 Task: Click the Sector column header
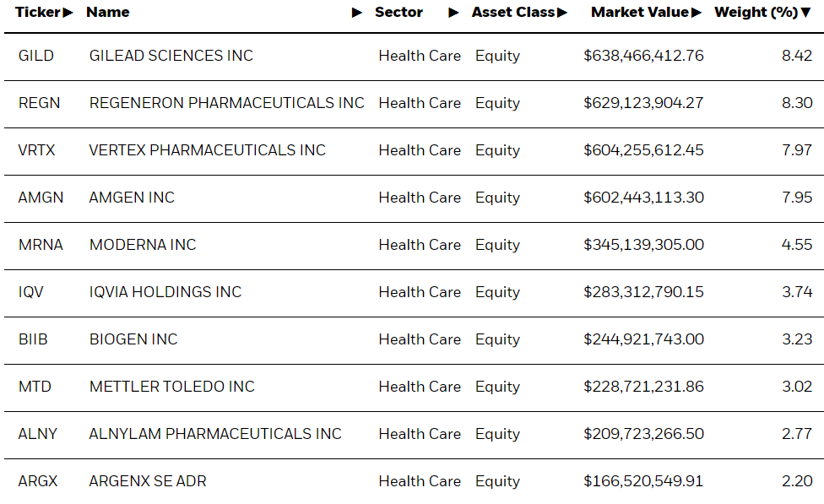[398, 12]
